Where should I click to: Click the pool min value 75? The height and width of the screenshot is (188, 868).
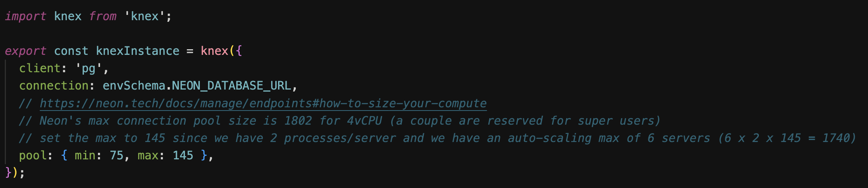coord(116,155)
